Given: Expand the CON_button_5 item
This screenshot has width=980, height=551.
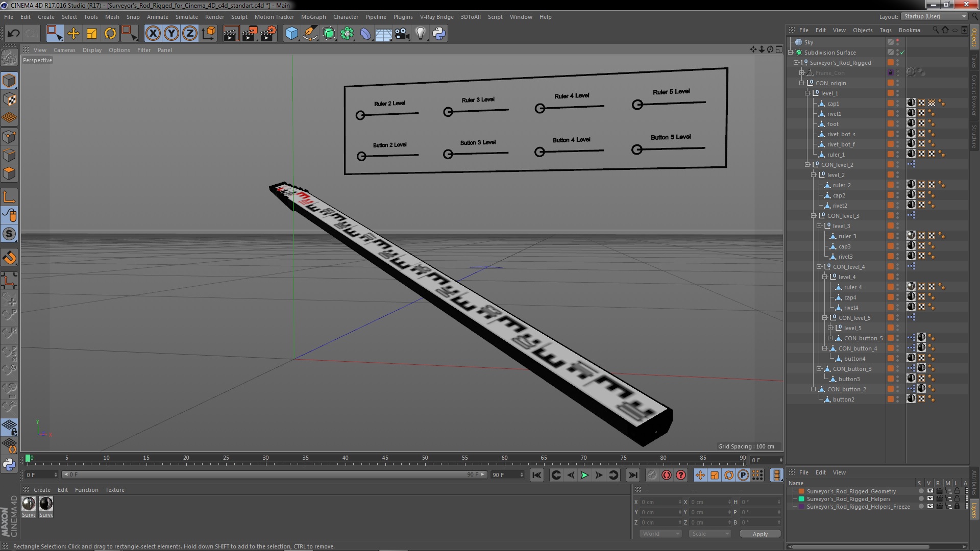Looking at the screenshot, I should (830, 338).
